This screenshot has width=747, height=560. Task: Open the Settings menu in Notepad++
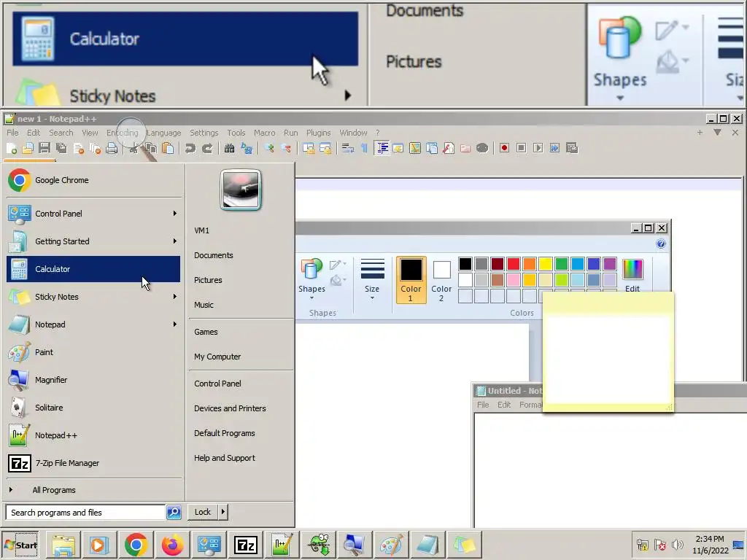pyautogui.click(x=204, y=133)
